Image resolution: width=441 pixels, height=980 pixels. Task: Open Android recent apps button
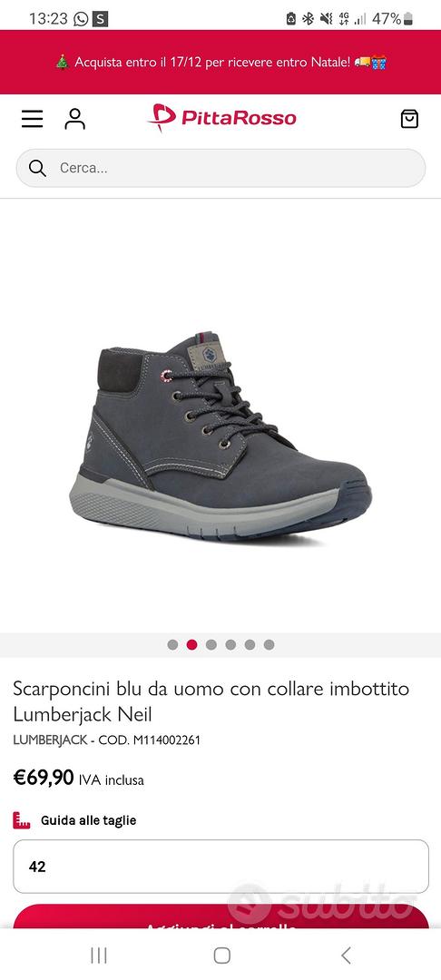coord(99,955)
